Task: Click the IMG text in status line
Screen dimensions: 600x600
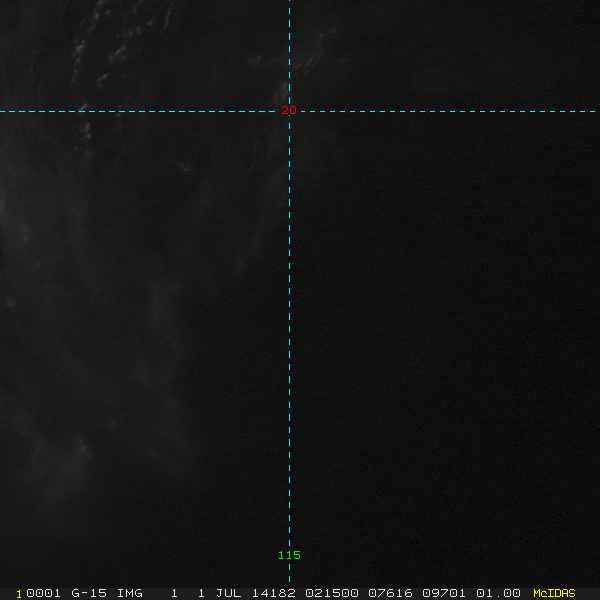Action: pos(129,593)
